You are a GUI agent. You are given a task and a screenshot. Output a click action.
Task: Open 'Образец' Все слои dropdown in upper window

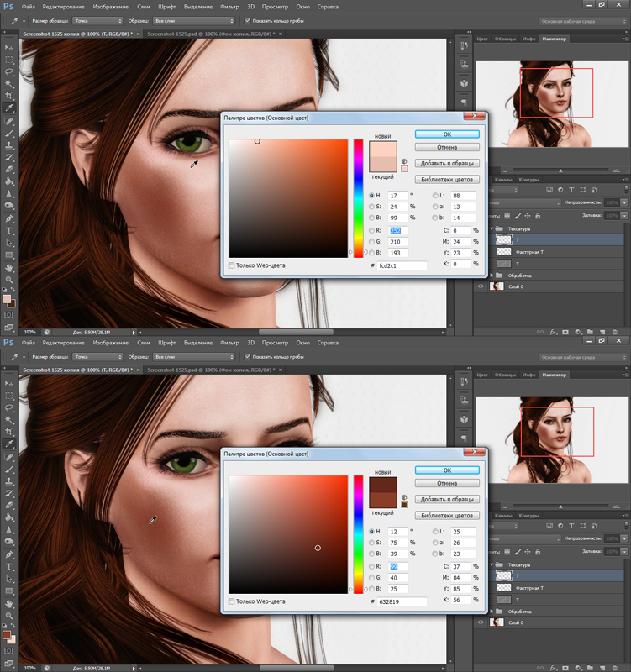(x=194, y=20)
